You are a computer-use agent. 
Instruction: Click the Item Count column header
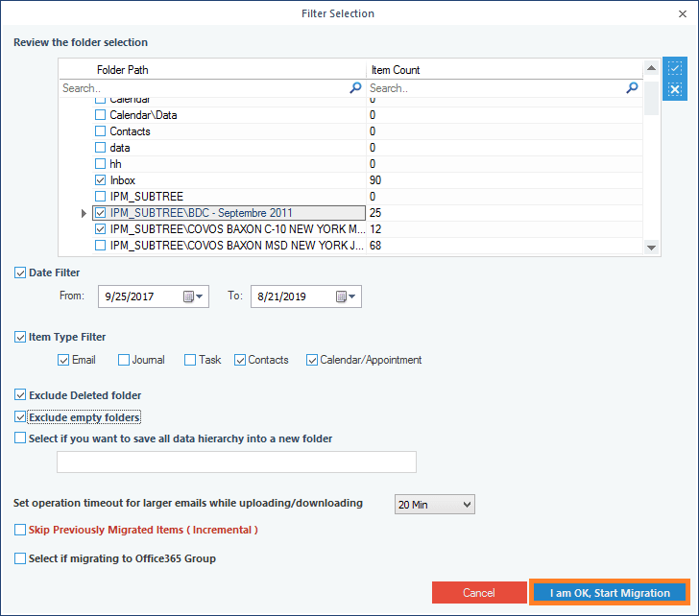coord(395,70)
